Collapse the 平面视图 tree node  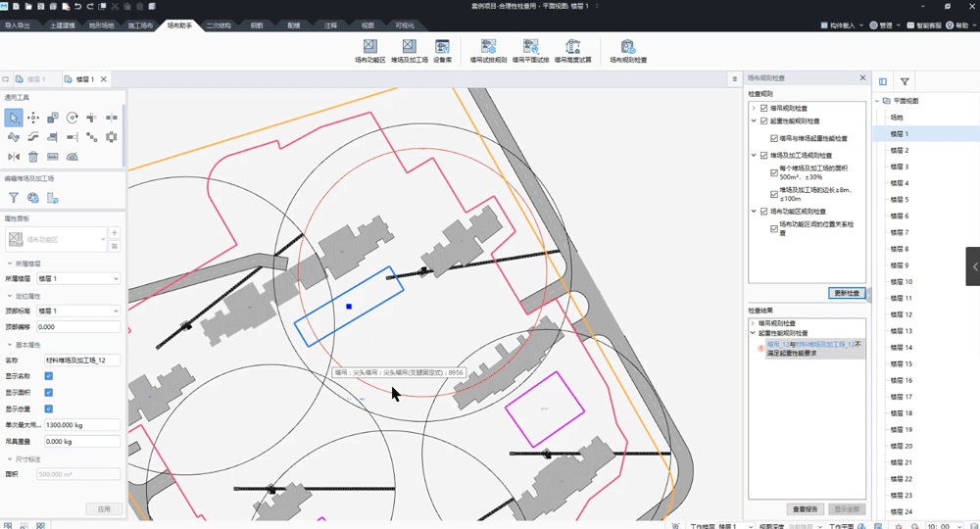point(876,101)
